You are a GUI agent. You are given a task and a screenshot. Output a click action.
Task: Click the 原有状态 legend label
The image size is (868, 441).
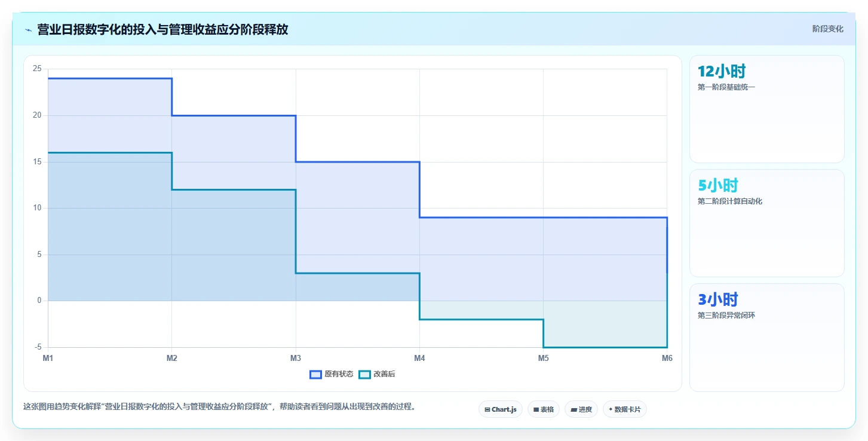coord(339,375)
